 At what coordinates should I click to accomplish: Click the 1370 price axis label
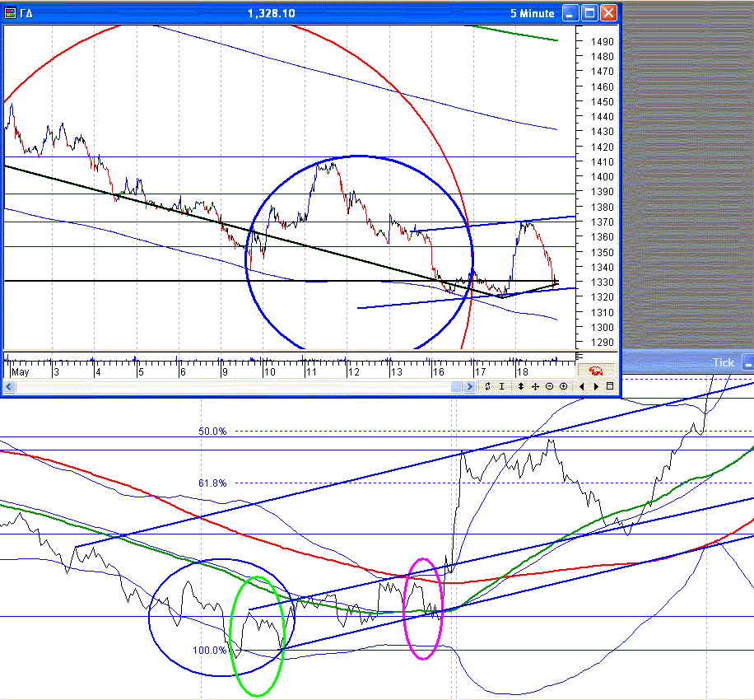coord(602,222)
